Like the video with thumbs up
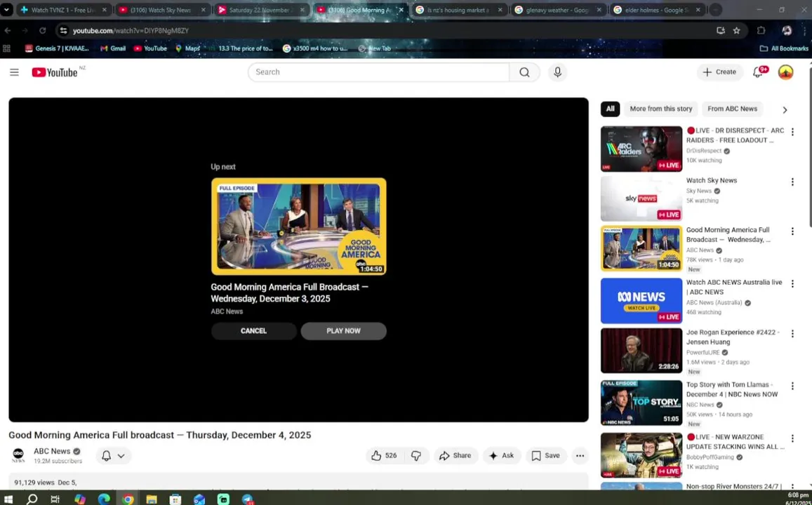The height and width of the screenshot is (505, 812). [384, 456]
